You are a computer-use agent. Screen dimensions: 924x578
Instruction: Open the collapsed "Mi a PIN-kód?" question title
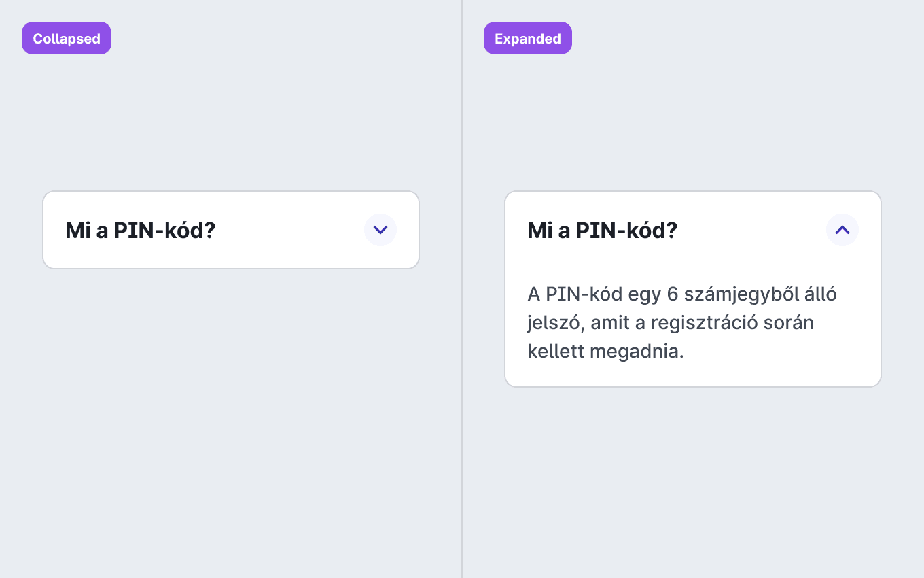click(140, 231)
